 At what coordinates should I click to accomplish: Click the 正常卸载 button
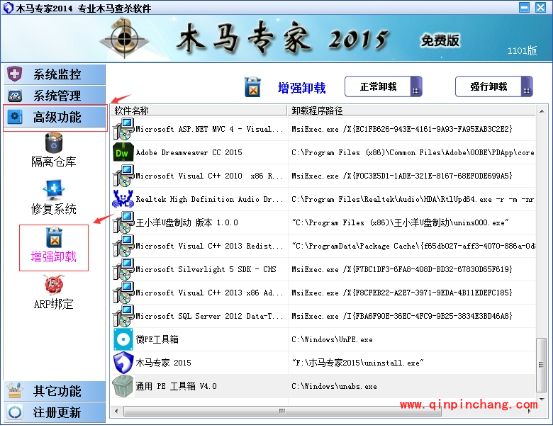point(383,86)
